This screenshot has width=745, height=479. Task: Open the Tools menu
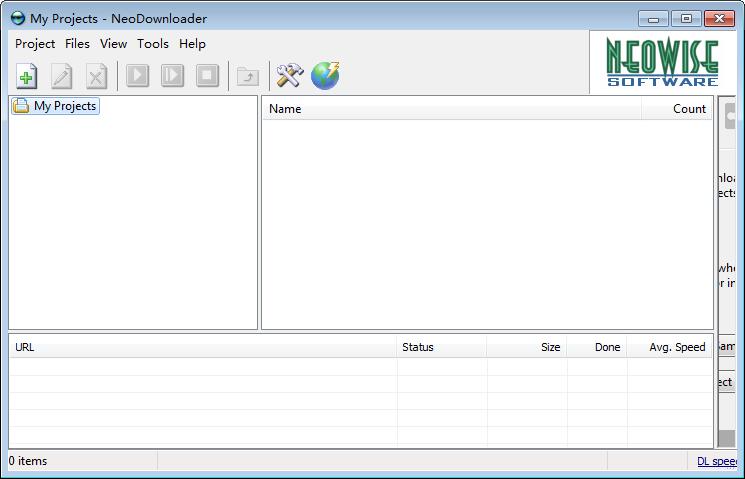coord(153,44)
